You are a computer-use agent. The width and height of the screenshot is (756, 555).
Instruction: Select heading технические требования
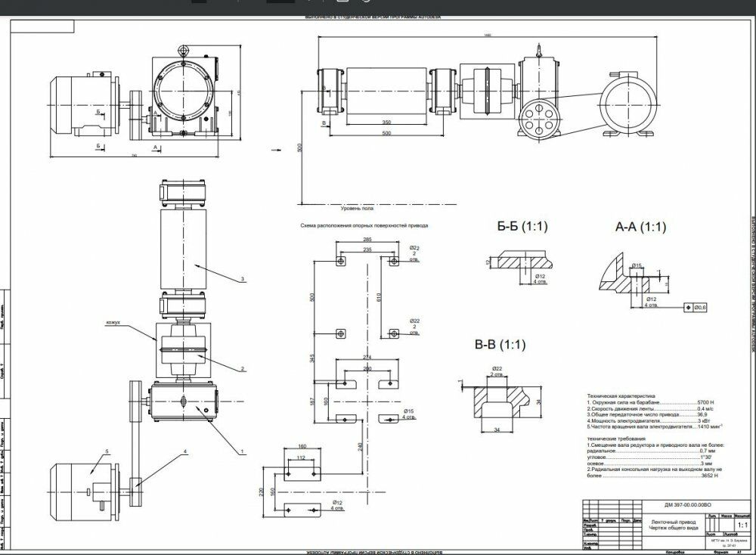pos(615,439)
